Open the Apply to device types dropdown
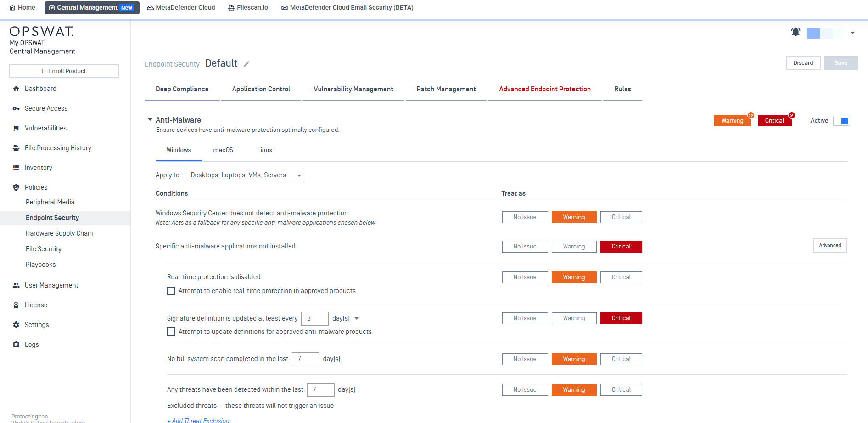The height and width of the screenshot is (423, 868). pos(244,175)
